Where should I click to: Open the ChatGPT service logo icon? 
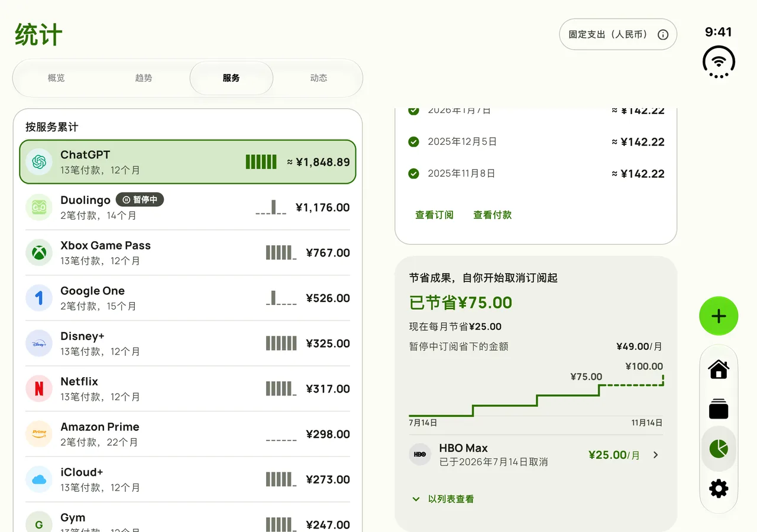pos(39,162)
